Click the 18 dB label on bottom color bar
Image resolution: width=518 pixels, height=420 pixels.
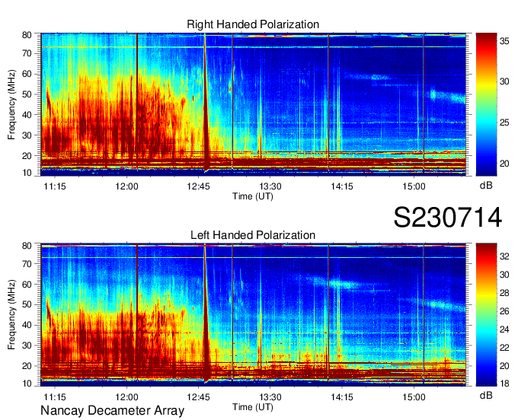[x=504, y=383]
